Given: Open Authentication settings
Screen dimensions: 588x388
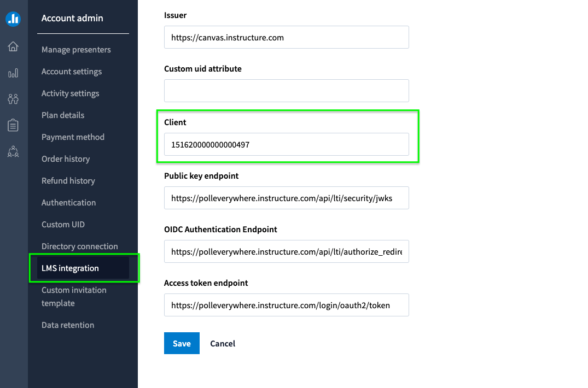Looking at the screenshot, I should click(x=68, y=202).
